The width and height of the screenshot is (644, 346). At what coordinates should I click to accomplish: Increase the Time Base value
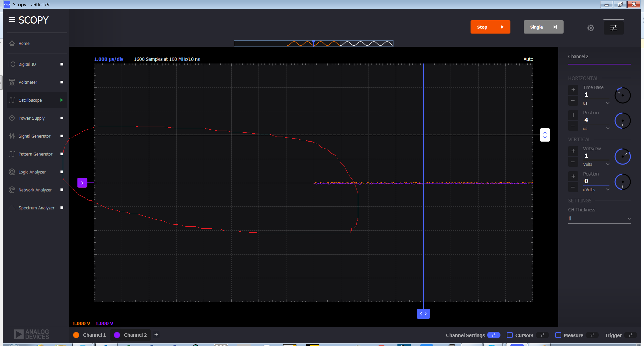pos(573,90)
